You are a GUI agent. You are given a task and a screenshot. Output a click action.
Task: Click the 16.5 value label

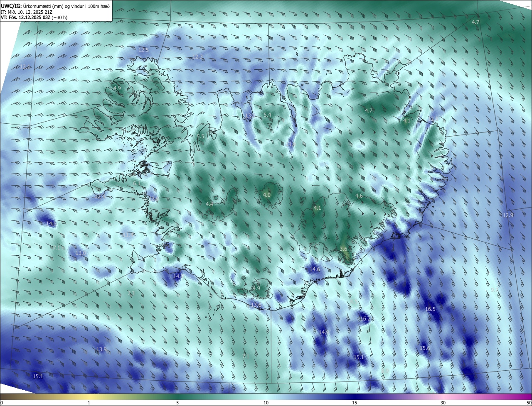point(430,309)
